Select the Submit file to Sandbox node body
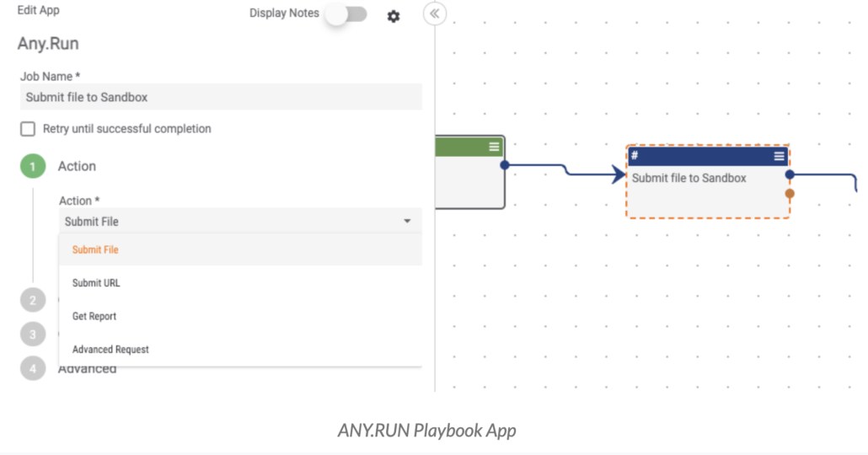The width and height of the screenshot is (868, 455). click(x=708, y=191)
